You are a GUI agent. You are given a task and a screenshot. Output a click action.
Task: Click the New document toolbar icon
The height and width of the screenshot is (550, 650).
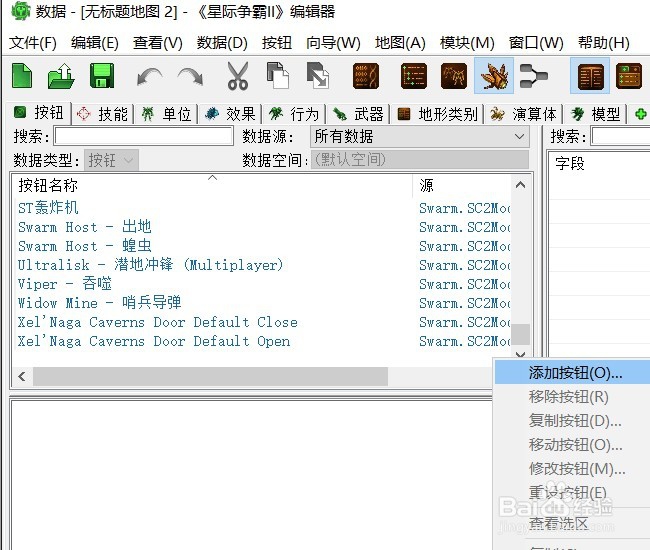coord(22,75)
